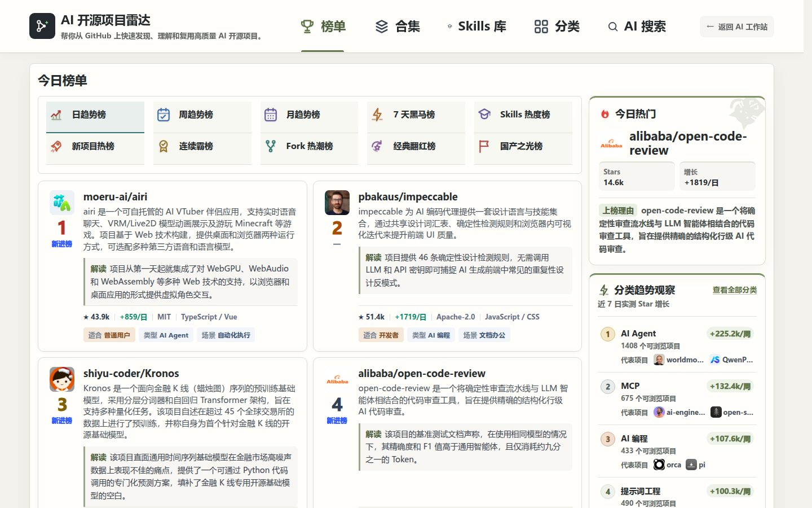
Task: Select the 经典翻红榜 ranking tab
Action: click(x=416, y=148)
